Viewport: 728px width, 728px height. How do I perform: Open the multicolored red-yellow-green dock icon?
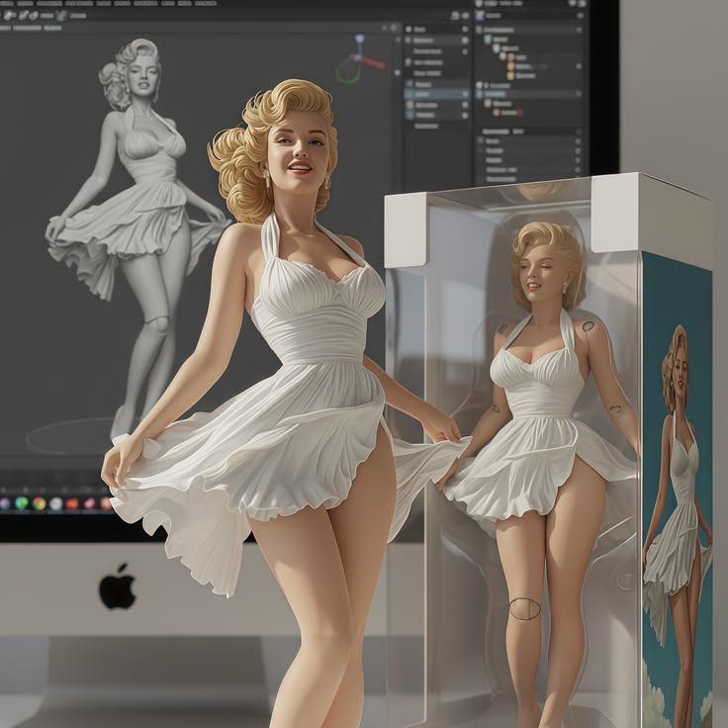pos(39,503)
